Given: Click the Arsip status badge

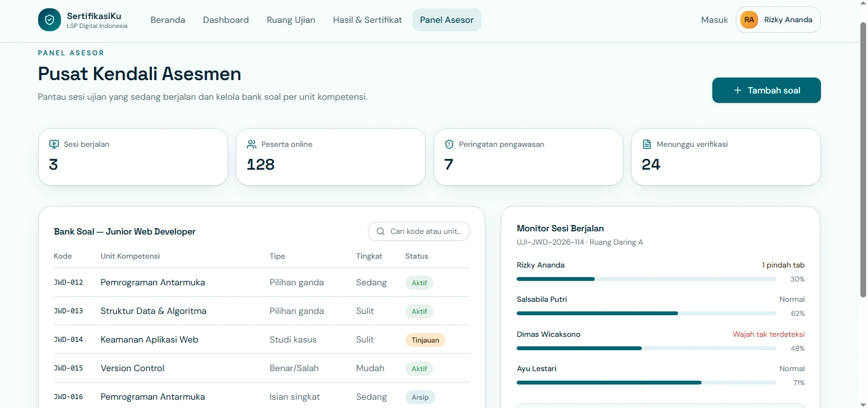Looking at the screenshot, I should click(420, 397).
